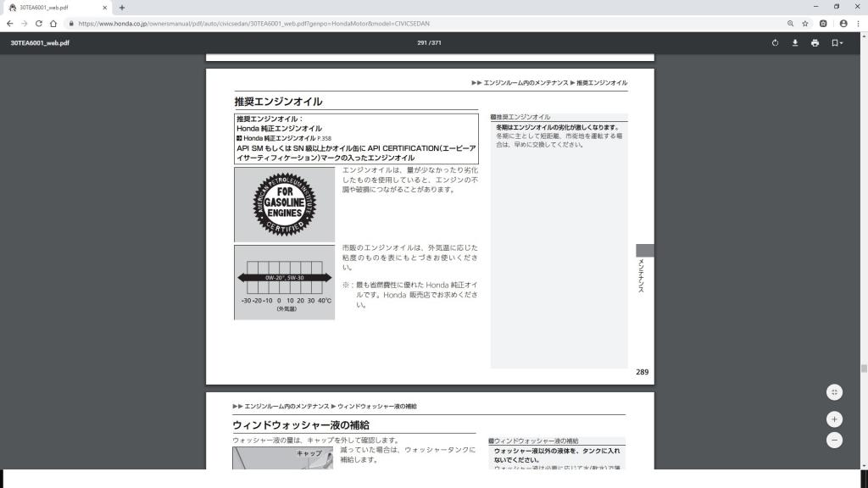The height and width of the screenshot is (488, 868).
Task: Click the fit to page button
Action: 835,392
